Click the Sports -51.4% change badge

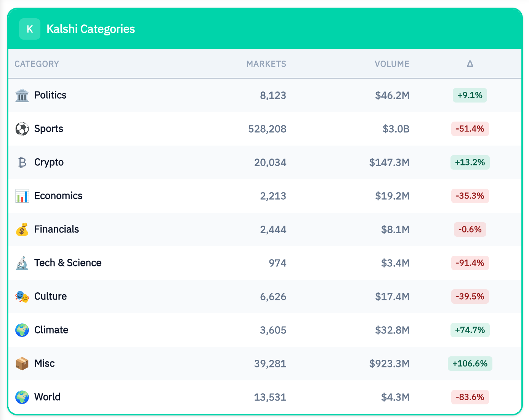click(x=470, y=129)
